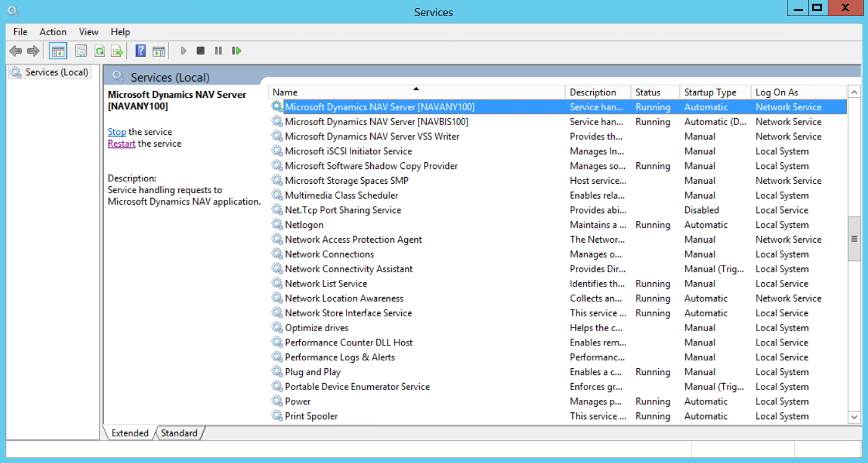Click gear icon of Network List Service
Viewport: 868px width, 463px height.
point(277,283)
